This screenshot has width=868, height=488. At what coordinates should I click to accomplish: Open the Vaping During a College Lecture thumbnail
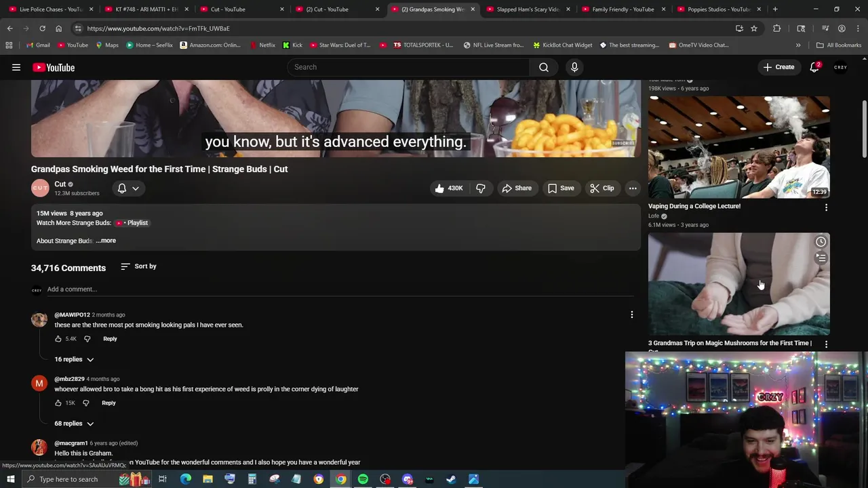click(738, 147)
